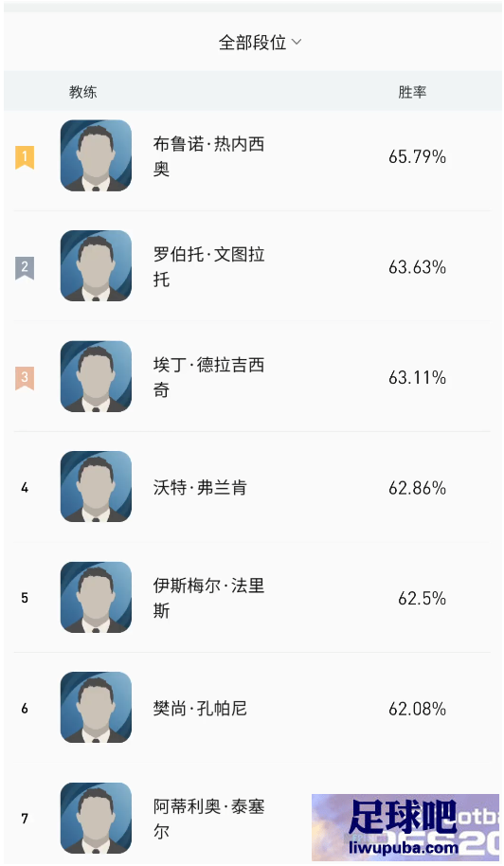Select the rank number 5 row
504x866 pixels.
click(252, 598)
